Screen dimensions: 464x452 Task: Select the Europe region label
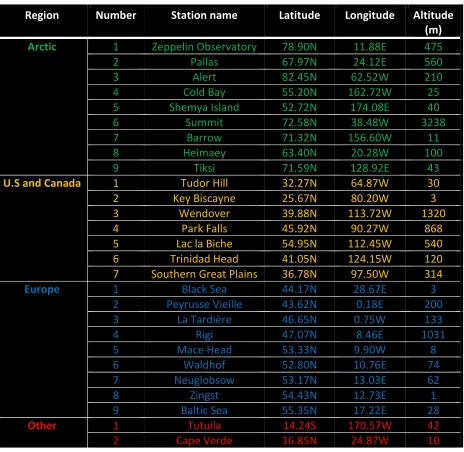click(x=42, y=289)
